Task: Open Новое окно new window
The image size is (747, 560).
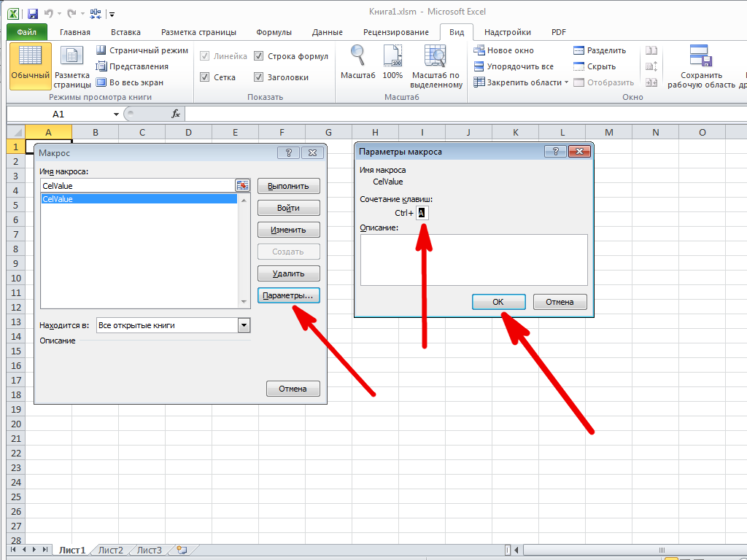Action: [x=503, y=50]
